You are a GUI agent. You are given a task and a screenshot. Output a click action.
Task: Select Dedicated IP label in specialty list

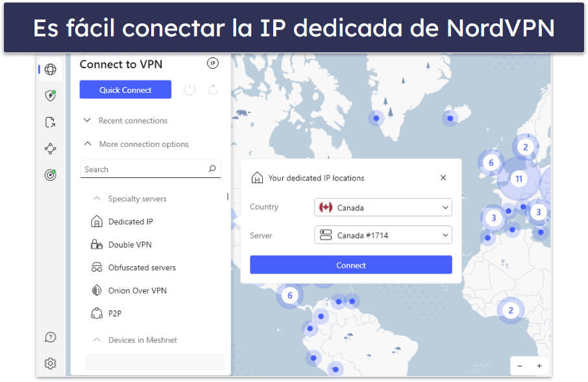(x=130, y=222)
